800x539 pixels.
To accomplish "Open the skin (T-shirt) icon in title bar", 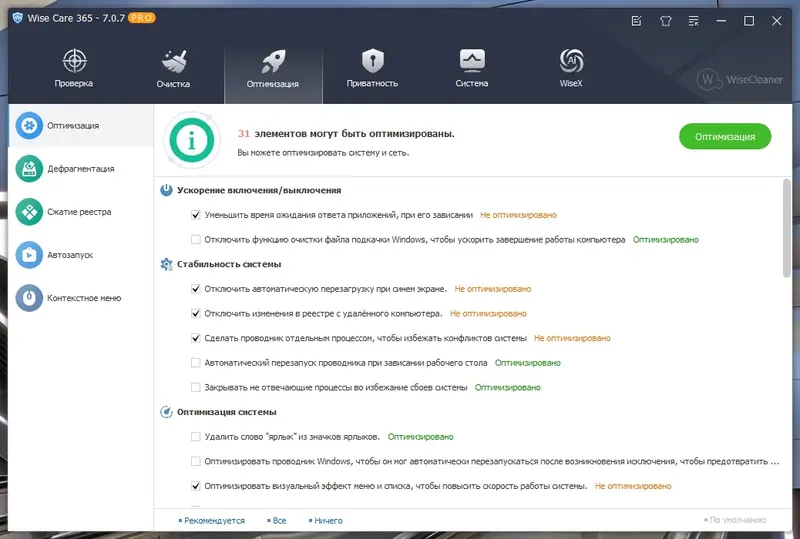I will click(665, 21).
